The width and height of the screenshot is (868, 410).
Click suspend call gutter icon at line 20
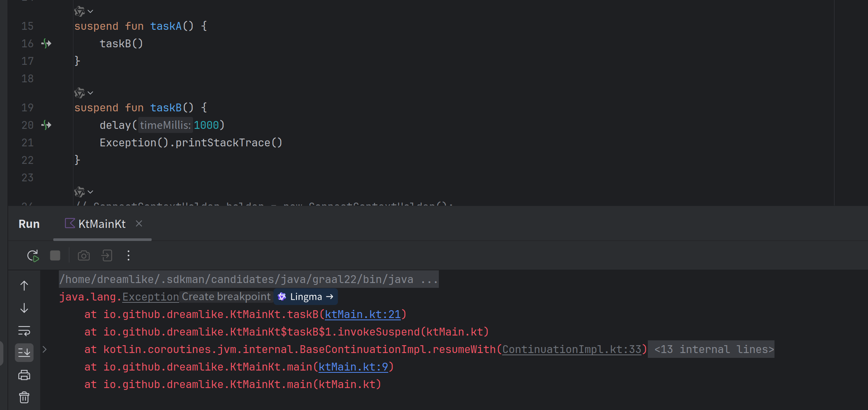tap(46, 125)
